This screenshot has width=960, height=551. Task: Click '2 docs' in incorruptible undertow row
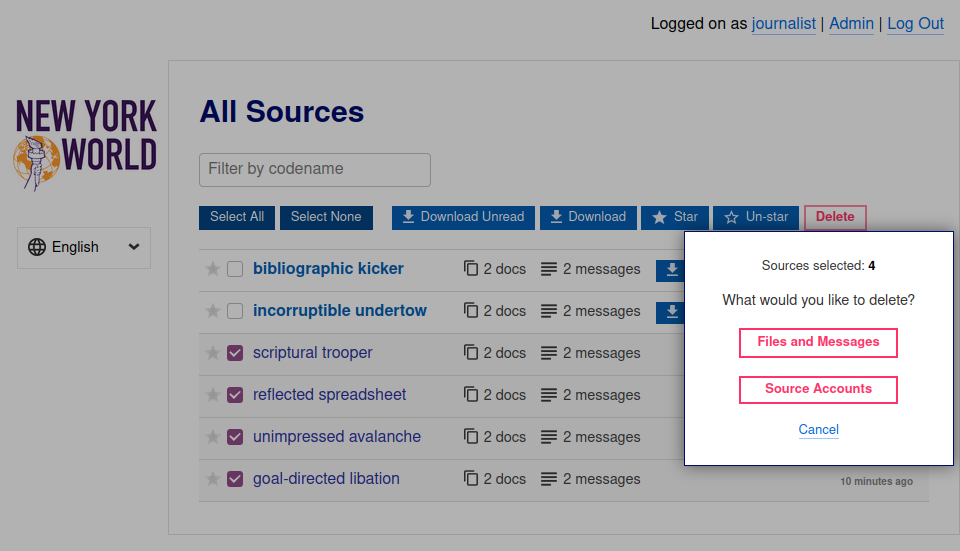pyautogui.click(x=495, y=311)
